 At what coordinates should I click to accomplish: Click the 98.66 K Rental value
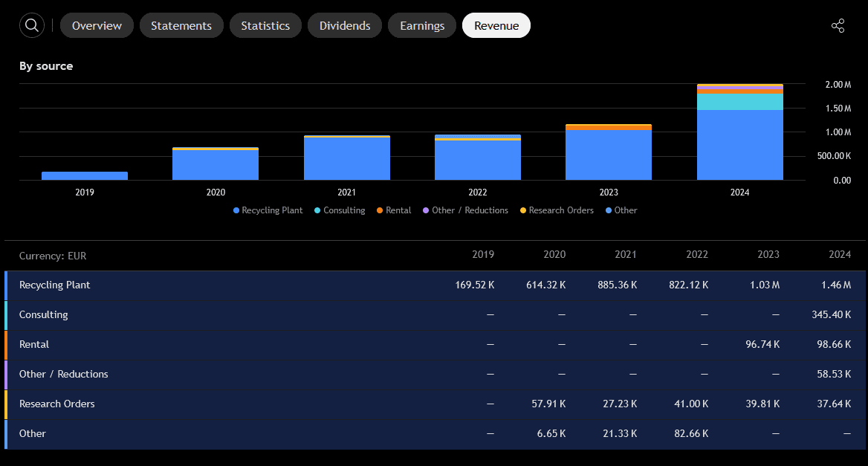[x=835, y=344]
